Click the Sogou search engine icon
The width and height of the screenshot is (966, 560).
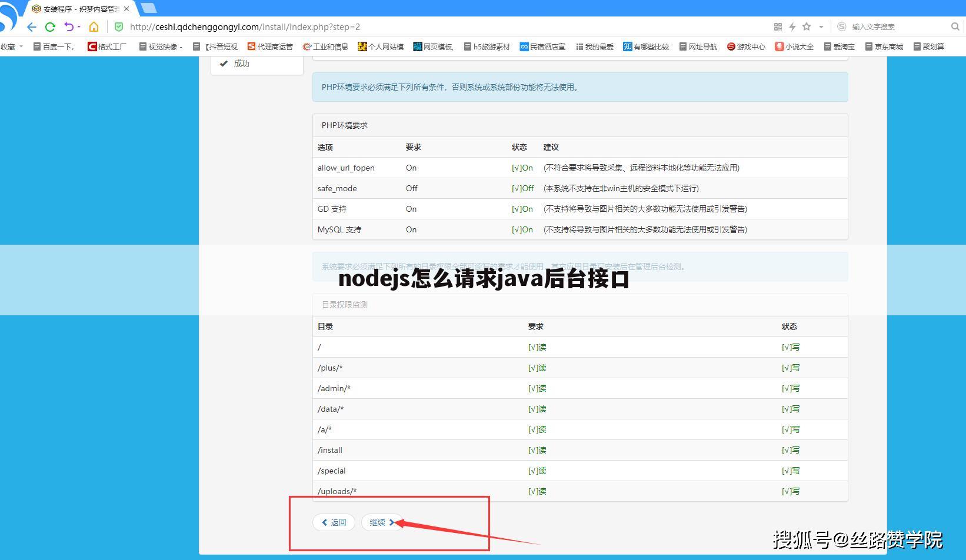(841, 26)
